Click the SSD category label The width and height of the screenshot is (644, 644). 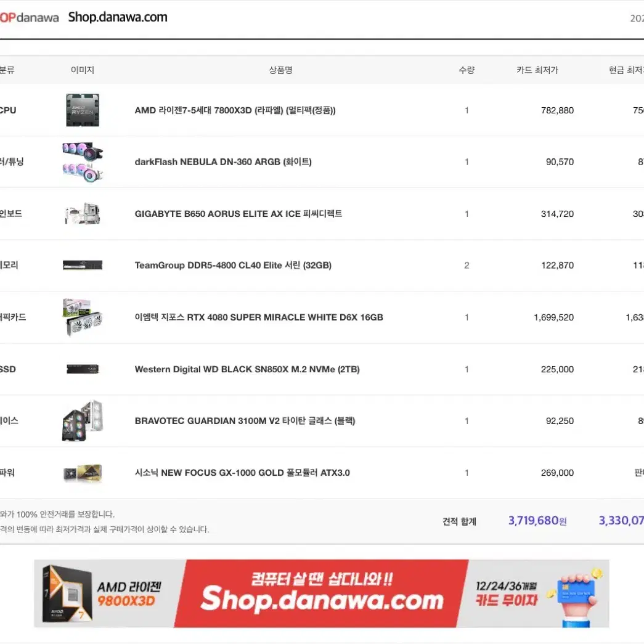pyautogui.click(x=8, y=369)
